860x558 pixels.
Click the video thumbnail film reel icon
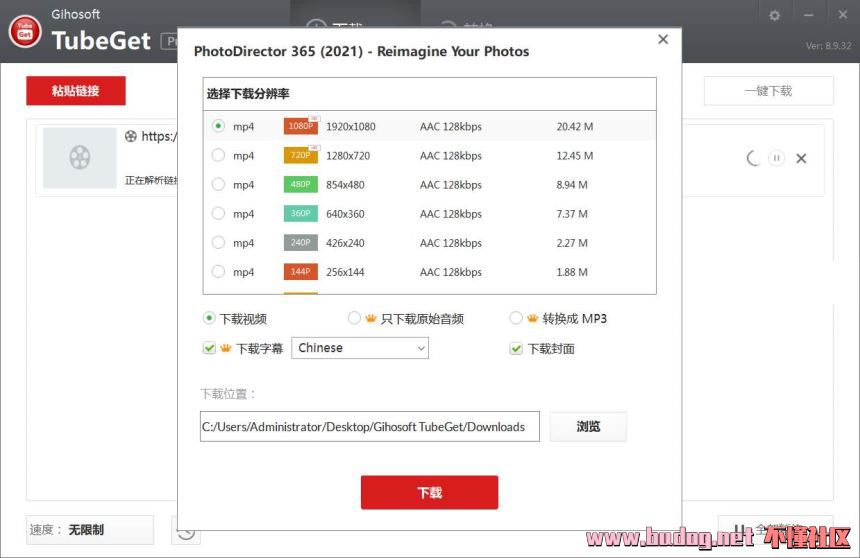80,158
